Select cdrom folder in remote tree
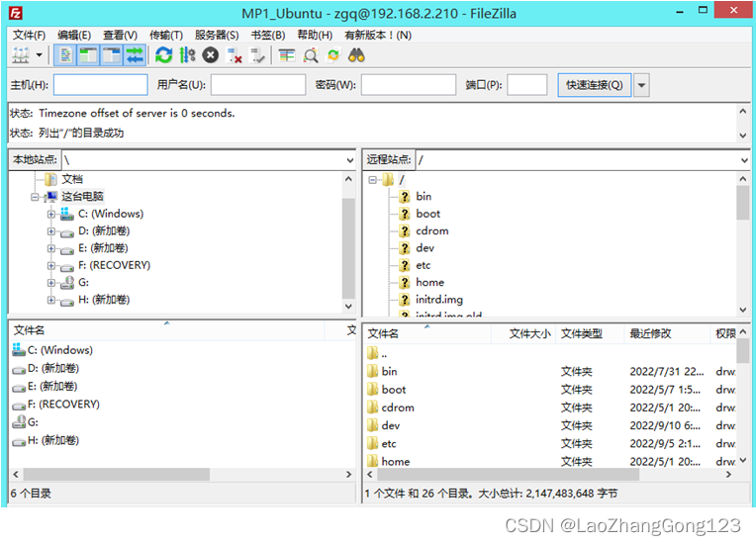Screen dimensions: 756x545 [x=432, y=230]
